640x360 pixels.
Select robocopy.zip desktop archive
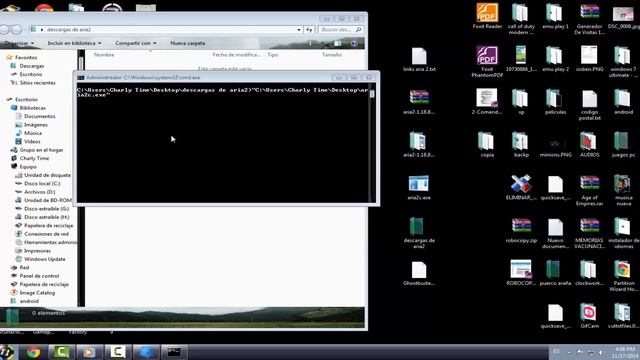tap(521, 231)
